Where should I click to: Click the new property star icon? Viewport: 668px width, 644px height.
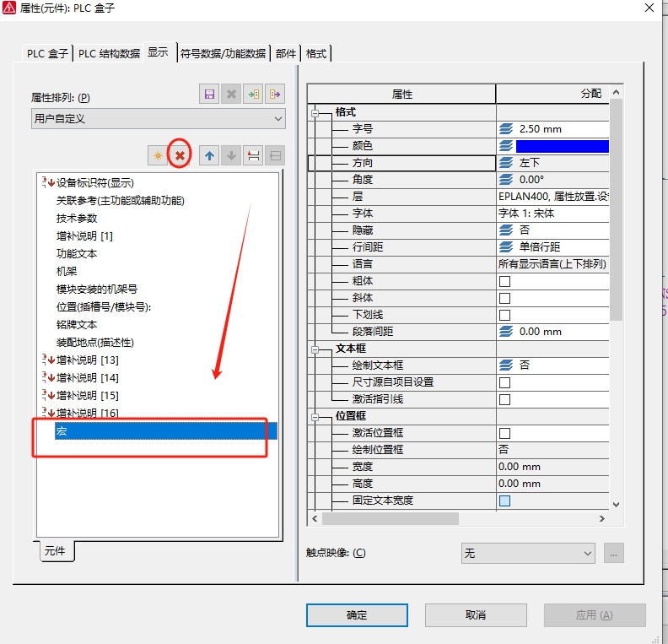(x=157, y=155)
